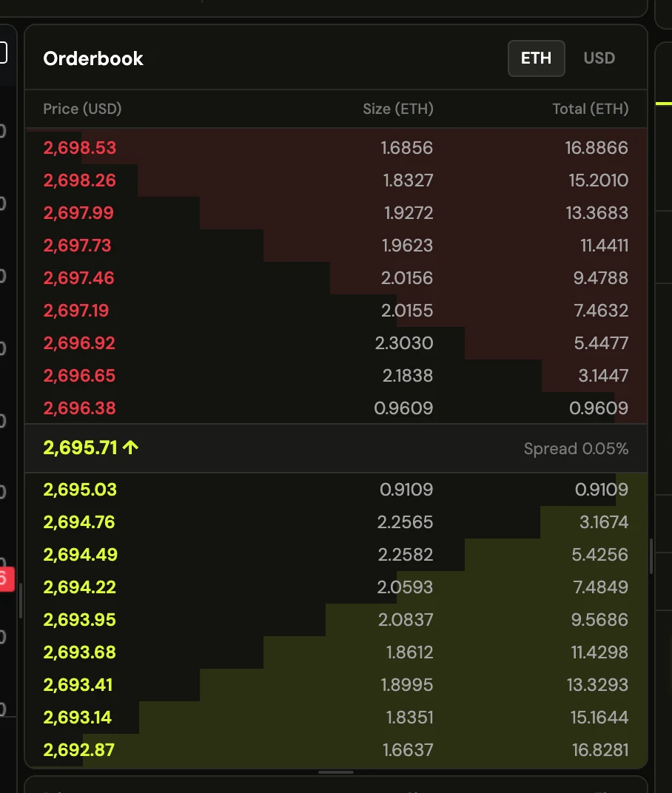
Task: Click bid total 7.4849
Action: 601,587
